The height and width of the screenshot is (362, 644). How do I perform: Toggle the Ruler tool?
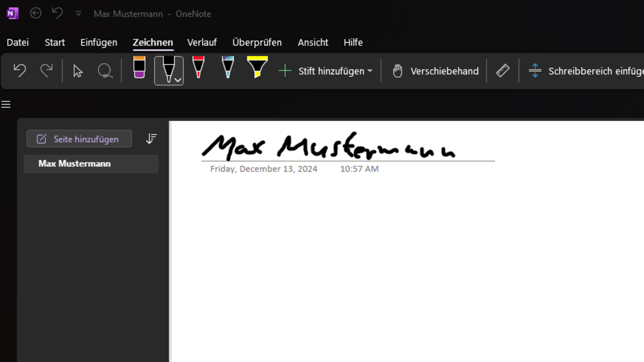[503, 71]
